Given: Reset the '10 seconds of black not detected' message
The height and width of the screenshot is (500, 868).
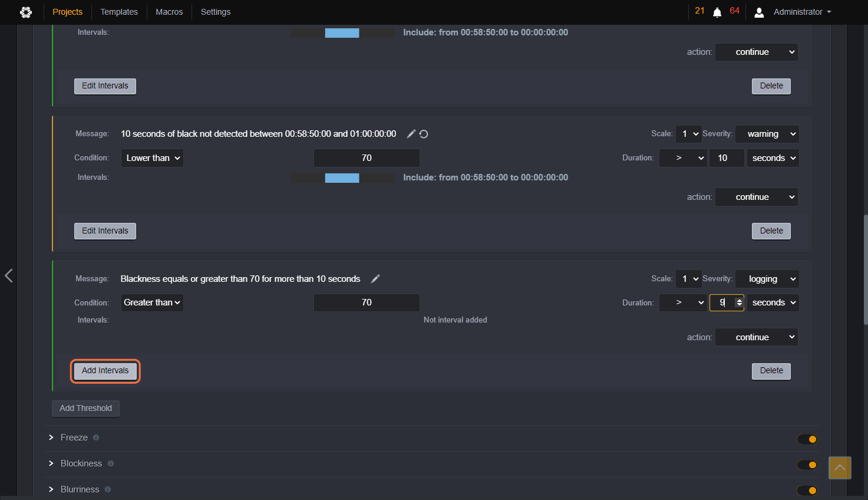Looking at the screenshot, I should (x=424, y=134).
